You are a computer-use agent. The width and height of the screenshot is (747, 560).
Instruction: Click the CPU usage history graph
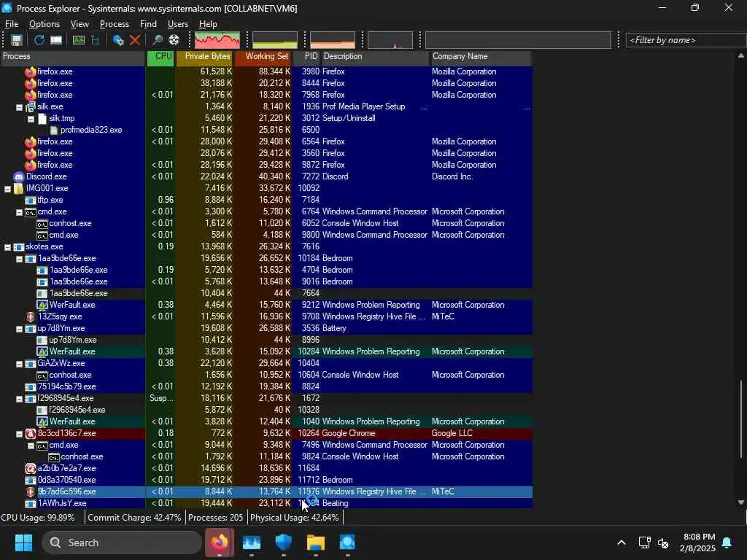click(217, 41)
